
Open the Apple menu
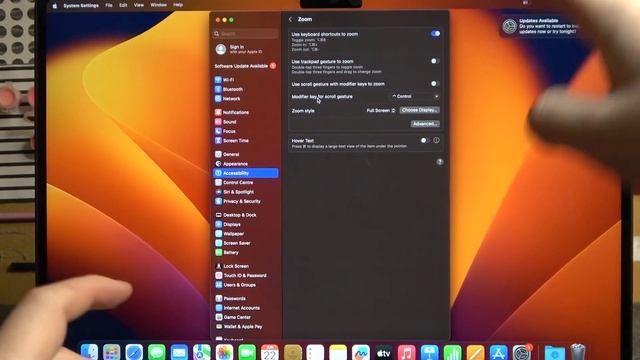coord(55,6)
